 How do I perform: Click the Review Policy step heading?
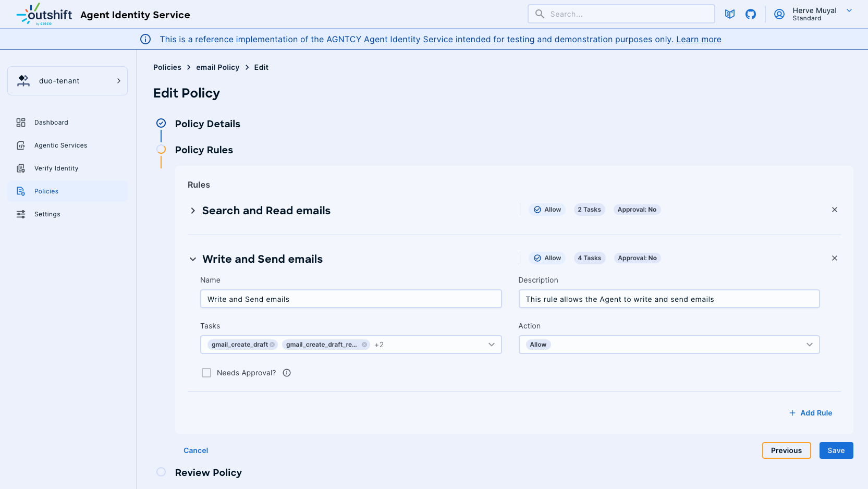pyautogui.click(x=209, y=472)
